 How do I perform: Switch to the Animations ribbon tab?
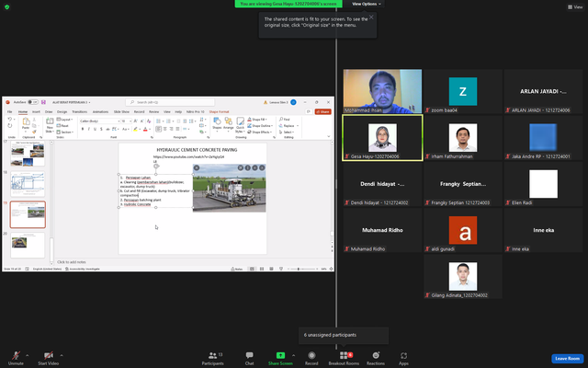100,112
